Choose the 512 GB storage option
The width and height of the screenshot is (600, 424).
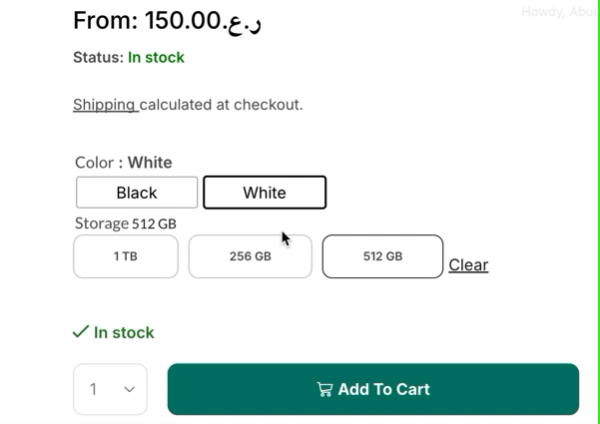click(382, 256)
